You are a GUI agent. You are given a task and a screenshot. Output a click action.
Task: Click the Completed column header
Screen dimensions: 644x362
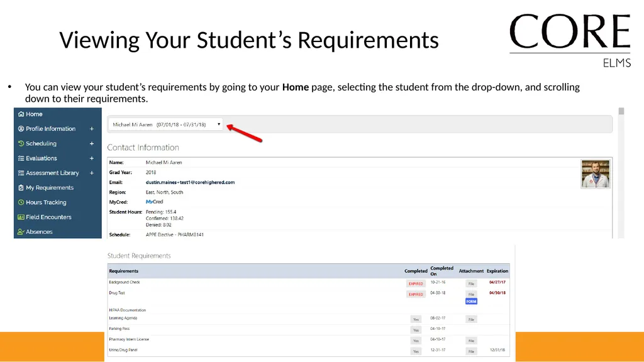[416, 271]
